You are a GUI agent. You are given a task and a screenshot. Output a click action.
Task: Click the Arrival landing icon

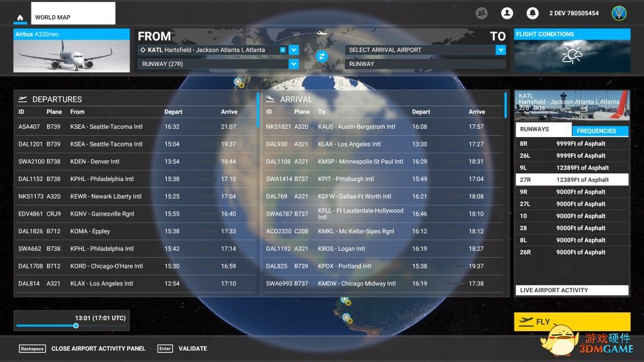point(270,99)
